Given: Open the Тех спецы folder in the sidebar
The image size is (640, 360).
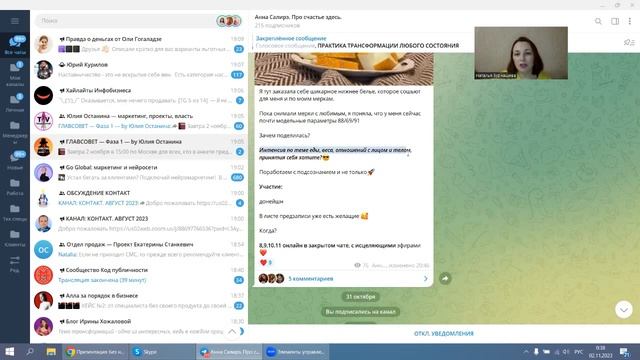Looking at the screenshot, I should [15, 212].
